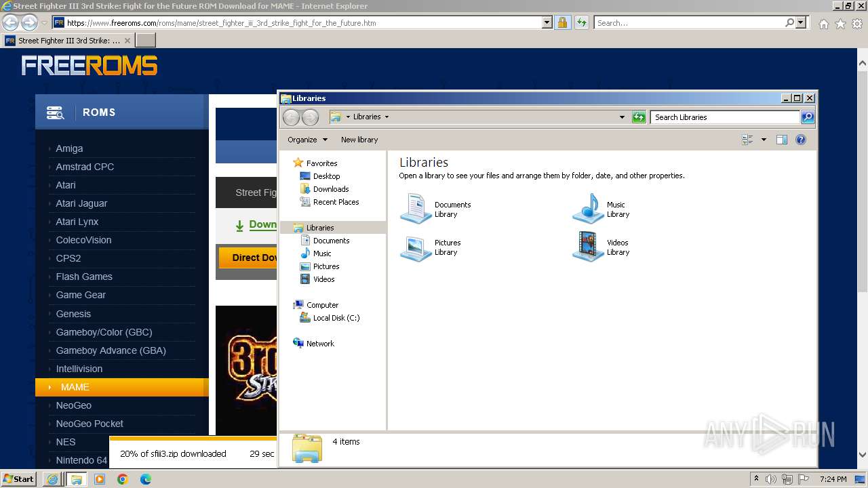Open the Amiga ROMs link
The height and width of the screenshot is (488, 868).
pyautogui.click(x=69, y=148)
